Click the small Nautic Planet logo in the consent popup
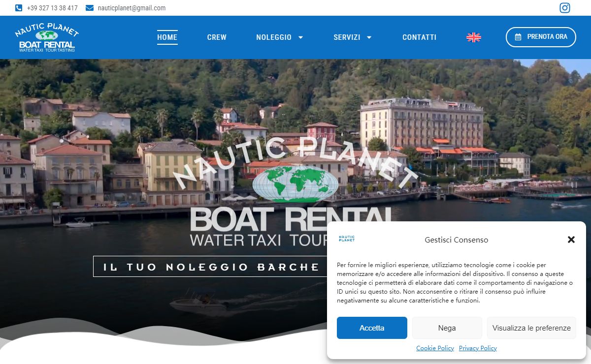591x364 pixels. tap(347, 239)
